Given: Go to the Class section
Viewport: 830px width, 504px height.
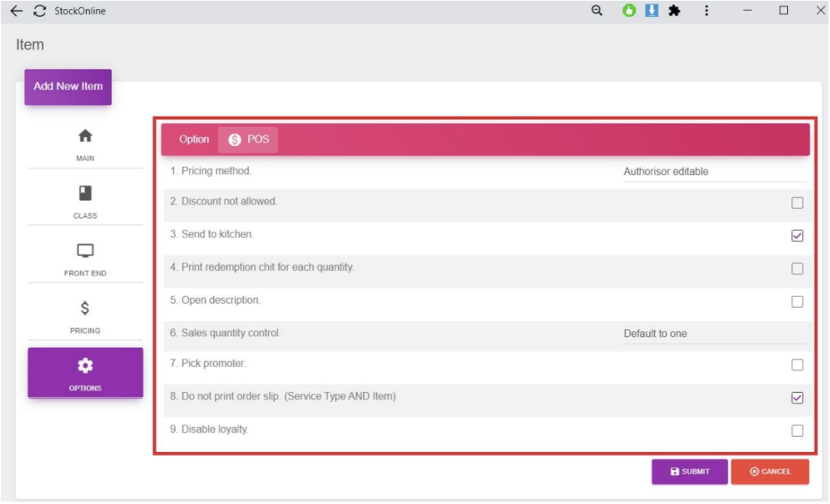Looking at the screenshot, I should [85, 201].
